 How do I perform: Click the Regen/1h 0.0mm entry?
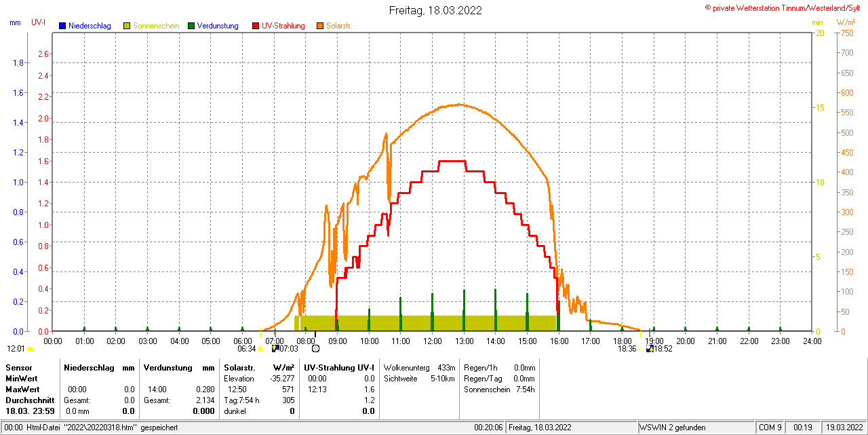[499, 367]
